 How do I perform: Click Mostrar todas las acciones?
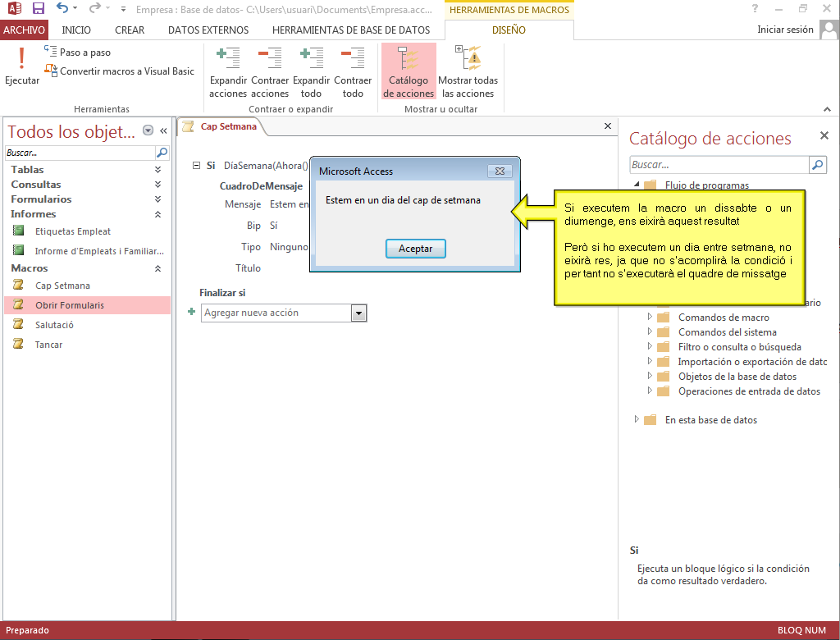point(468,72)
